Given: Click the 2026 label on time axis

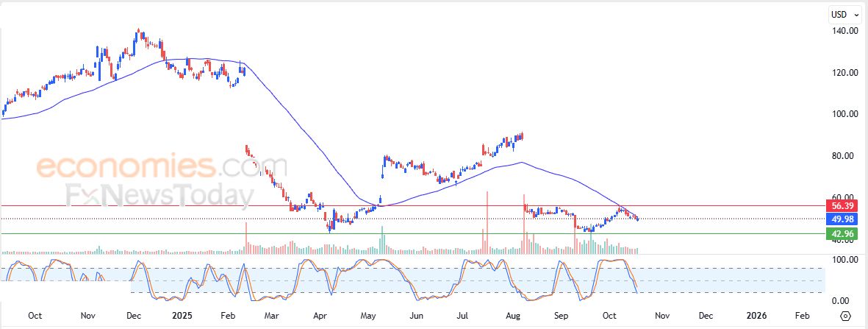Looking at the screenshot, I should point(756,316).
